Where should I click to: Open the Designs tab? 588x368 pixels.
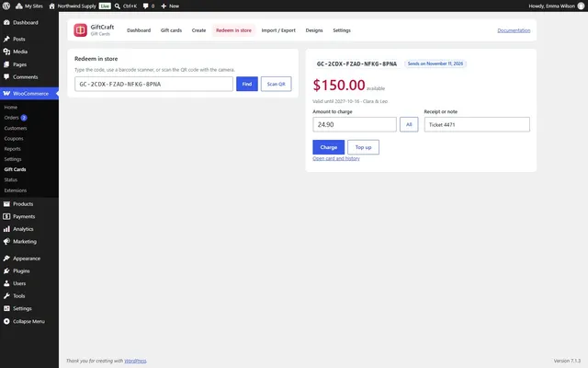click(314, 30)
